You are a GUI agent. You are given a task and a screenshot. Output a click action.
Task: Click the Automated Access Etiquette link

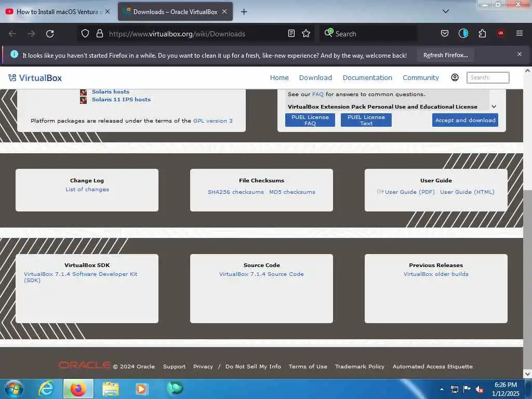[x=433, y=366]
